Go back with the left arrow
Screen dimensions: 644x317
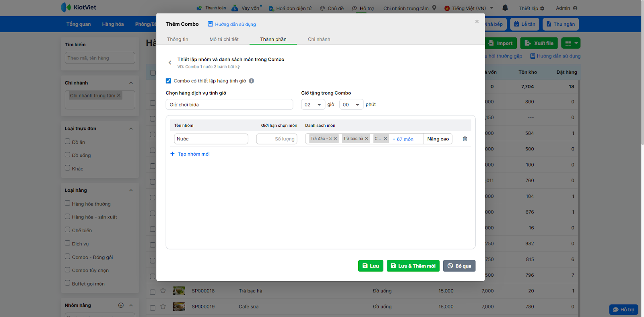(170, 62)
